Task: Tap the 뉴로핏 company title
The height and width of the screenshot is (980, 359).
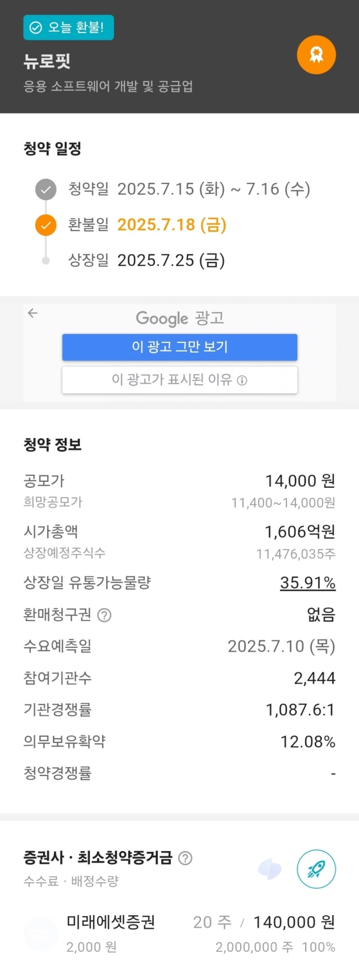Action: click(x=47, y=61)
